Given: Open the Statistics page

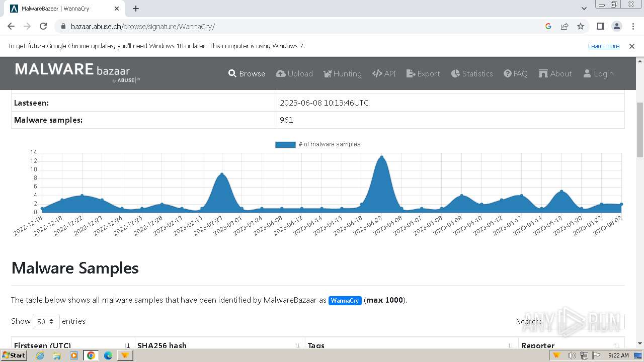Looking at the screenshot, I should [x=472, y=73].
